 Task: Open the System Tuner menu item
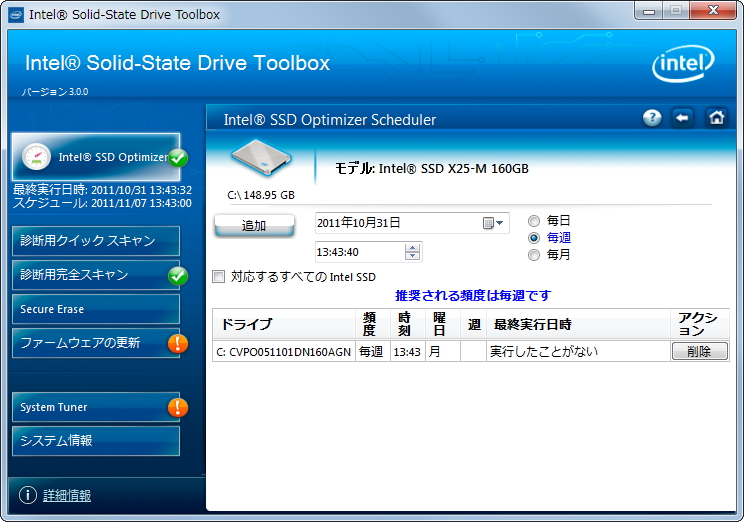click(x=96, y=407)
